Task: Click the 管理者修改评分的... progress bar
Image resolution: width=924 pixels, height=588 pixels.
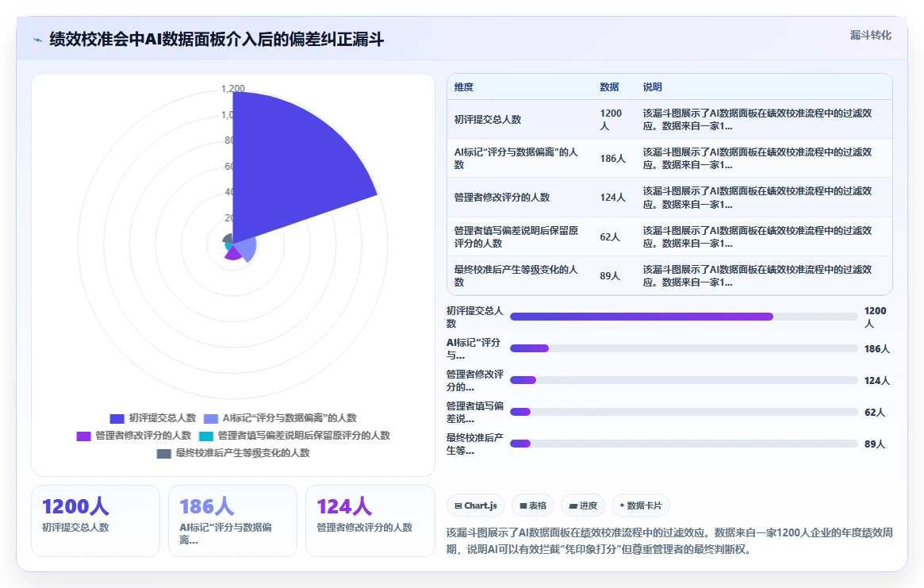Action: (x=684, y=380)
